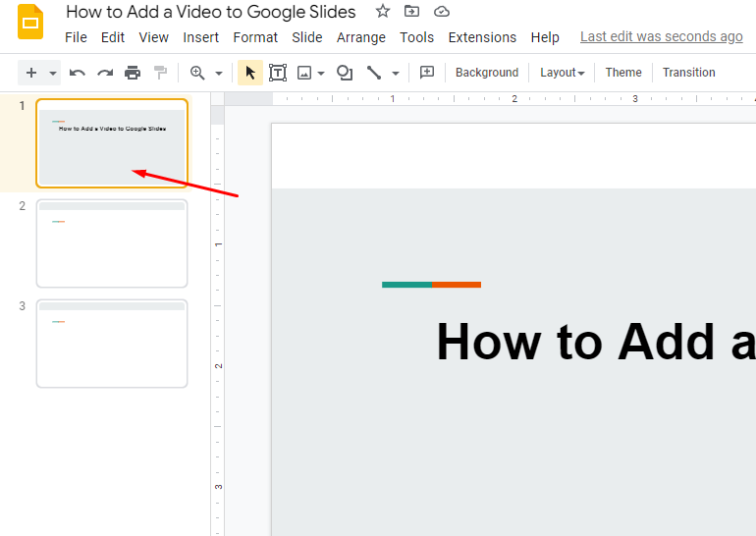
Task: Activate the paint format tool
Action: click(x=160, y=73)
